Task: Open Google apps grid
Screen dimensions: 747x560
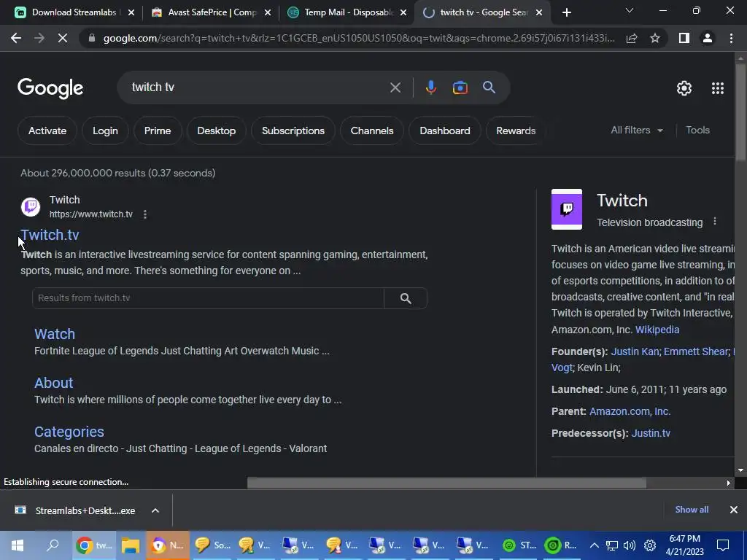Action: pyautogui.click(x=718, y=88)
